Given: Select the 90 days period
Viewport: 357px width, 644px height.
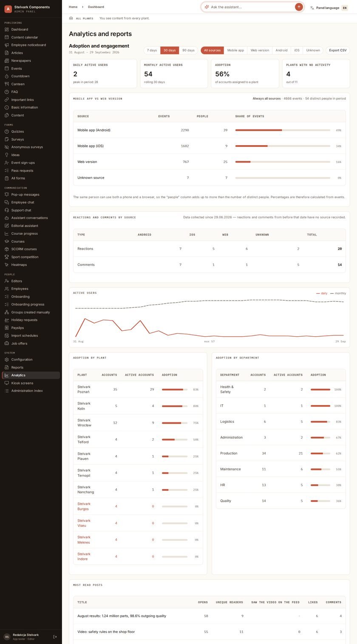Looking at the screenshot, I should tap(188, 50).
